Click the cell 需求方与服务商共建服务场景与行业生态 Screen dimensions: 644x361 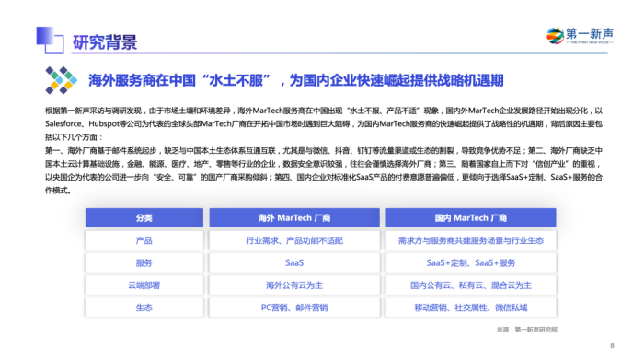471,240
